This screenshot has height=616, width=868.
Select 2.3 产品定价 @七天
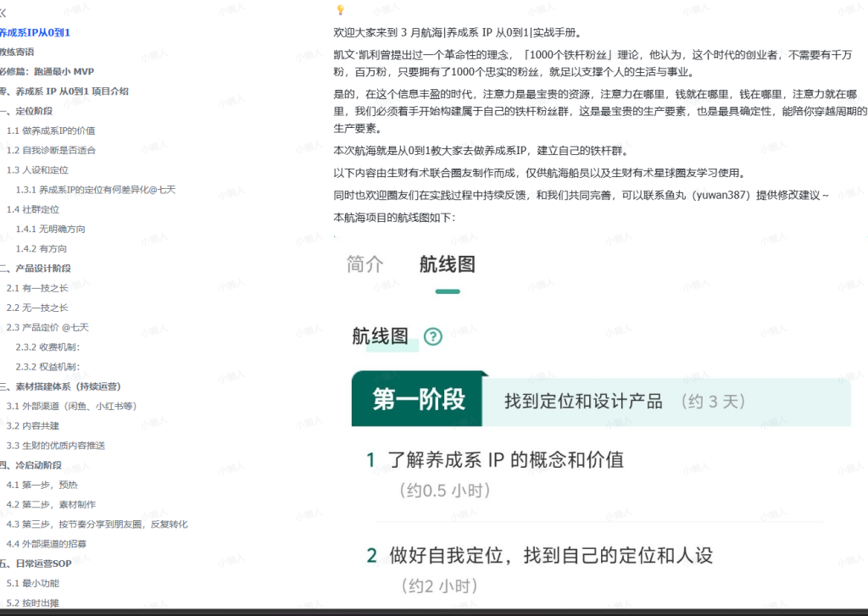pos(47,328)
